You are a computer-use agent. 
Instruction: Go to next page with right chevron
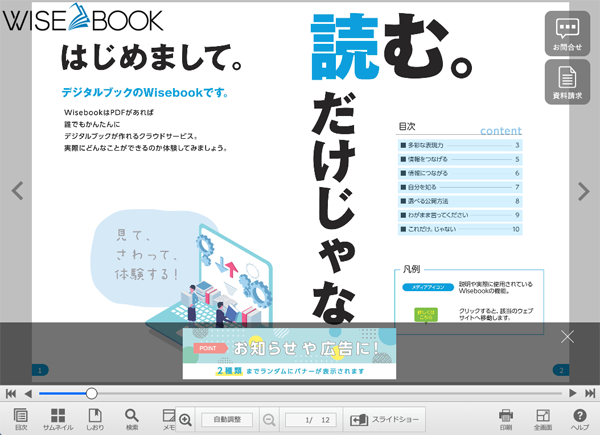pyautogui.click(x=583, y=191)
